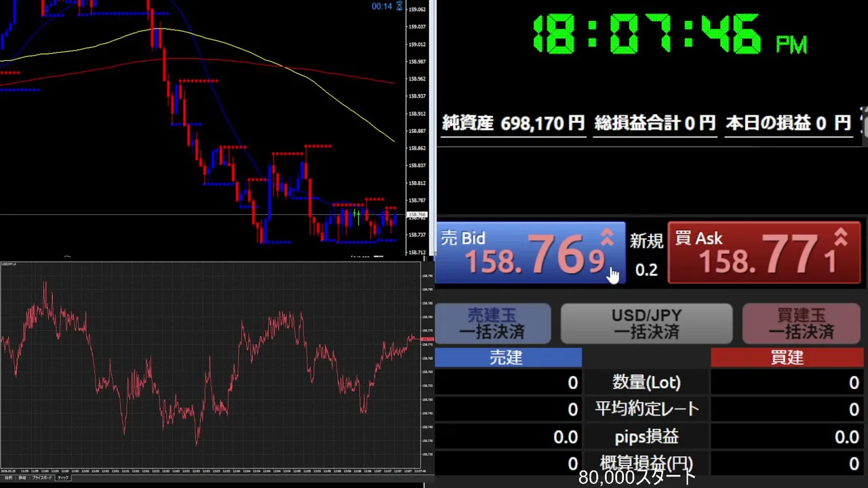The height and width of the screenshot is (488, 868).
Task: Open the プライスボード tab
Action: coord(42,478)
